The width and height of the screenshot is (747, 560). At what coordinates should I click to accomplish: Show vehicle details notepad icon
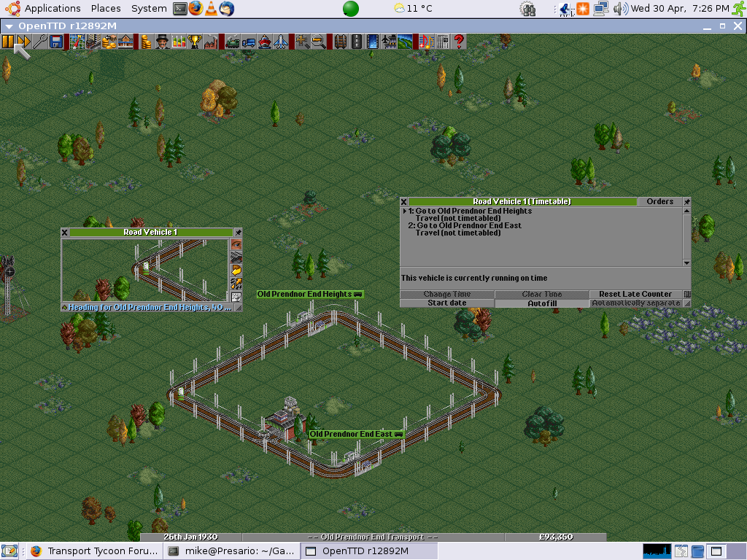click(236, 297)
